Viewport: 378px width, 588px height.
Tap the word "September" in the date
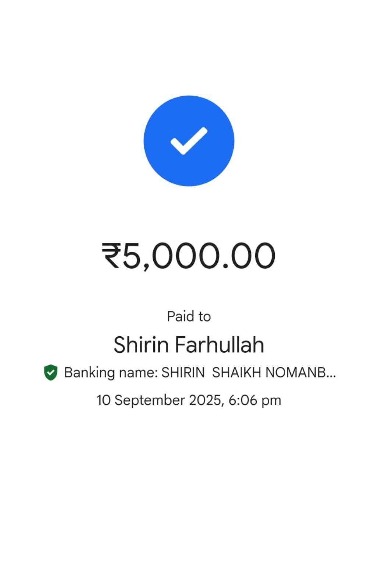150,400
